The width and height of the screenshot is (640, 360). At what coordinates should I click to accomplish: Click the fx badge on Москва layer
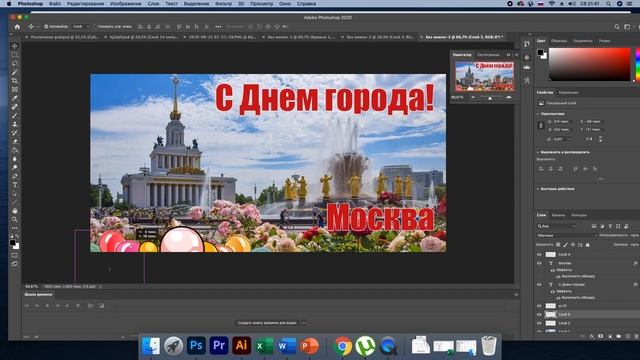click(636, 263)
